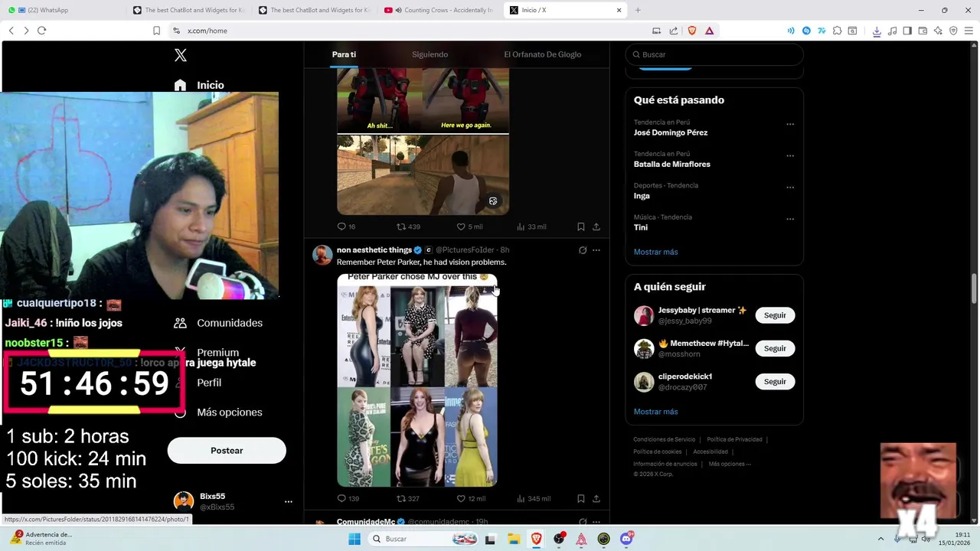Reply to the post with 139 replies
Screen dimensions: 980x551
pyautogui.click(x=348, y=498)
